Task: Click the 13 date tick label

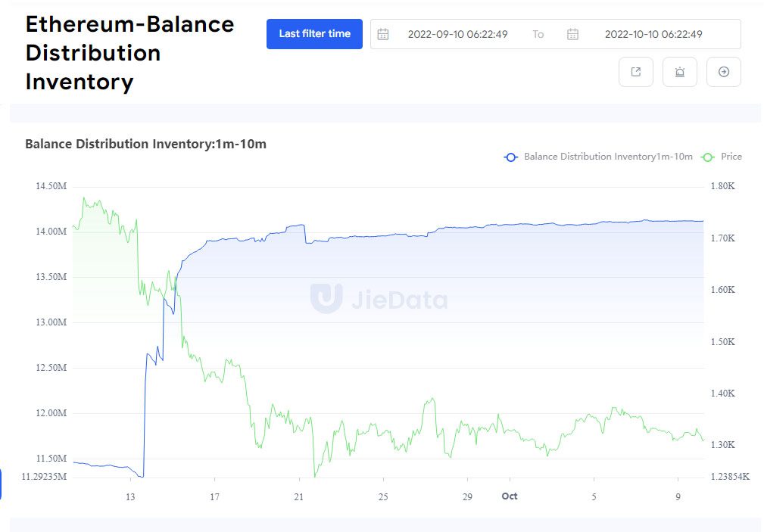Action: pyautogui.click(x=130, y=497)
